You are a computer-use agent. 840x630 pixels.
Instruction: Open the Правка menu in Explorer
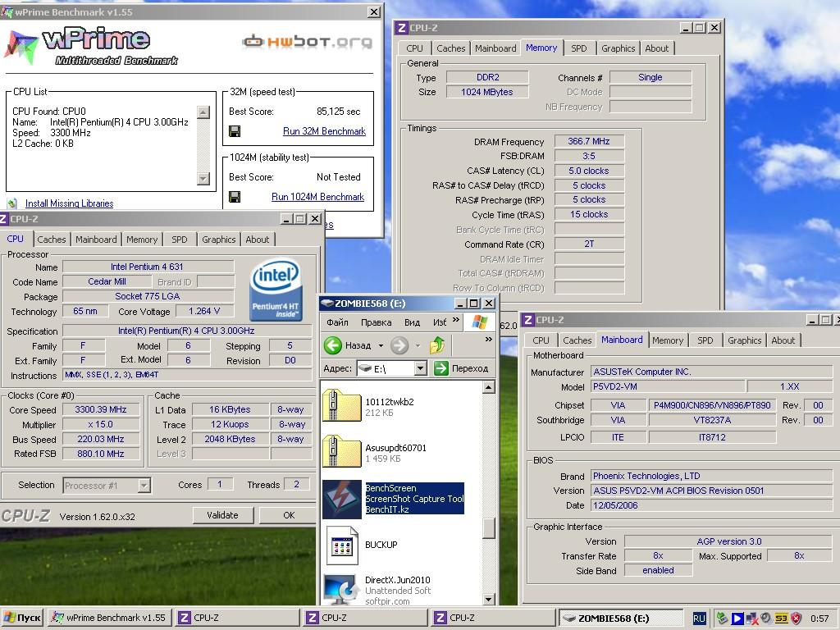pos(376,322)
